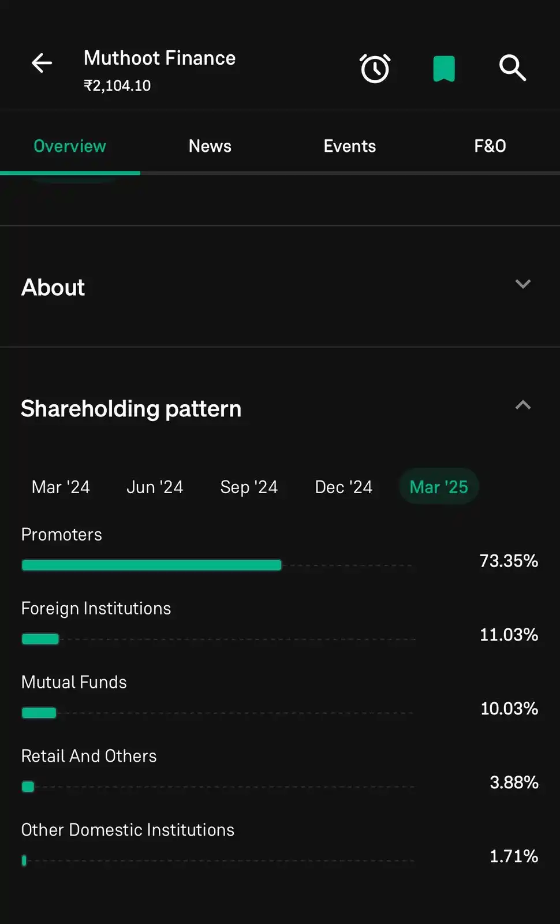
Task: Select the Jun '24 quarter
Action: pyautogui.click(x=155, y=487)
